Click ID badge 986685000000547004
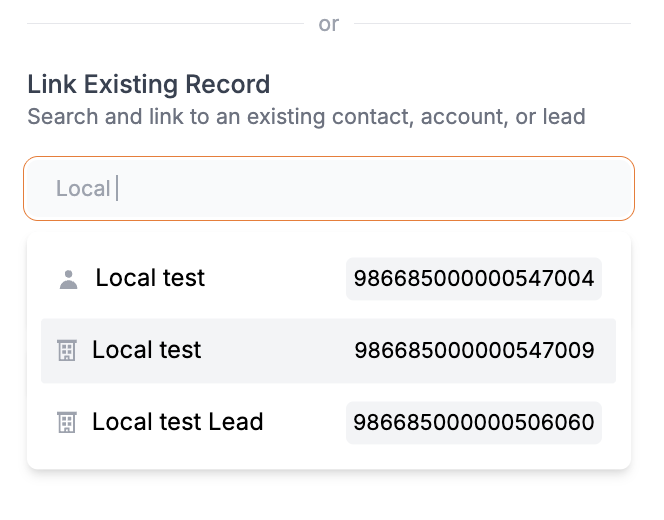 click(x=474, y=279)
